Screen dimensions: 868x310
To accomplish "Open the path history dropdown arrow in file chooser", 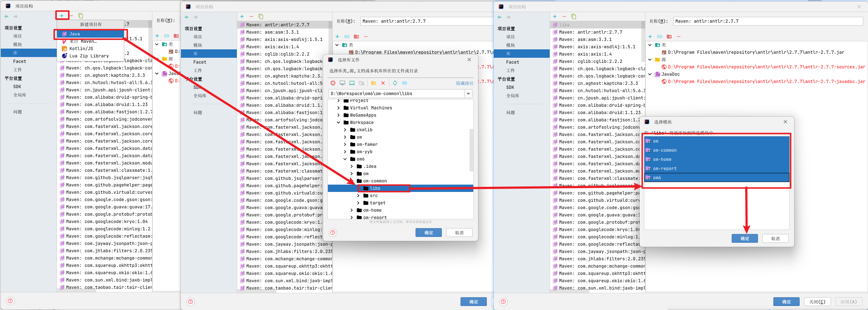I will [x=468, y=94].
